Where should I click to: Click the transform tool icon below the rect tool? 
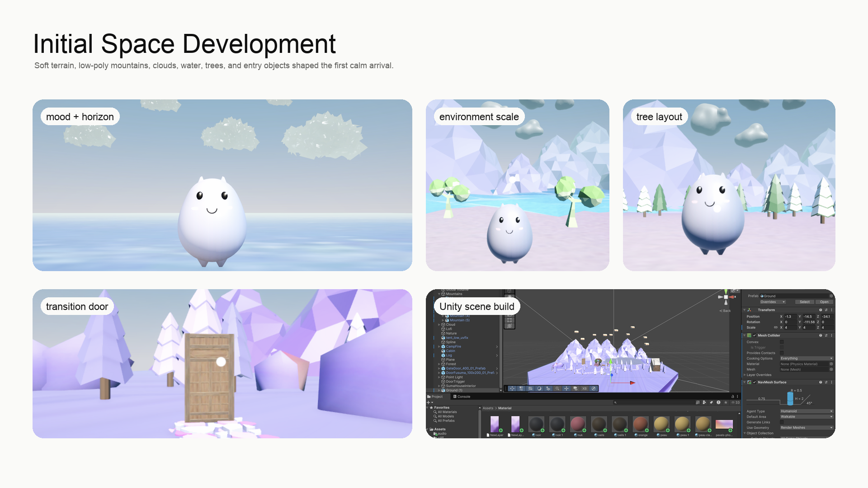(509, 326)
